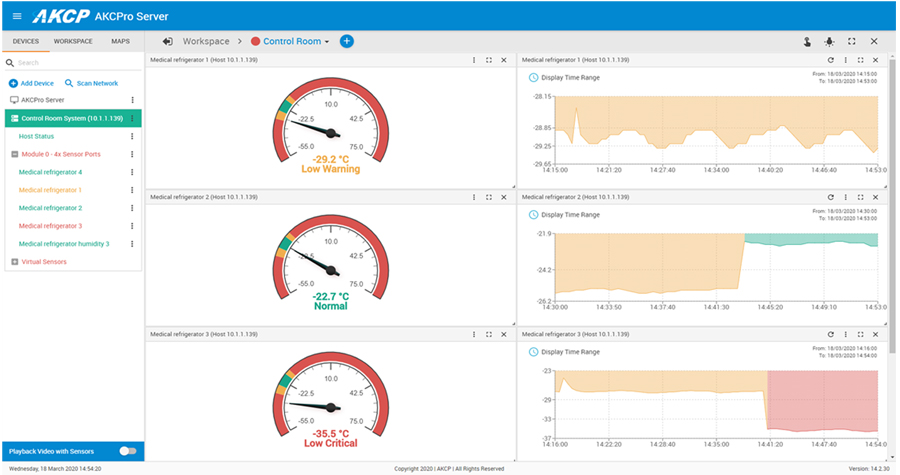Refresh the Medical refrigerator 1 graph
This screenshot has width=900, height=475.
[x=830, y=60]
